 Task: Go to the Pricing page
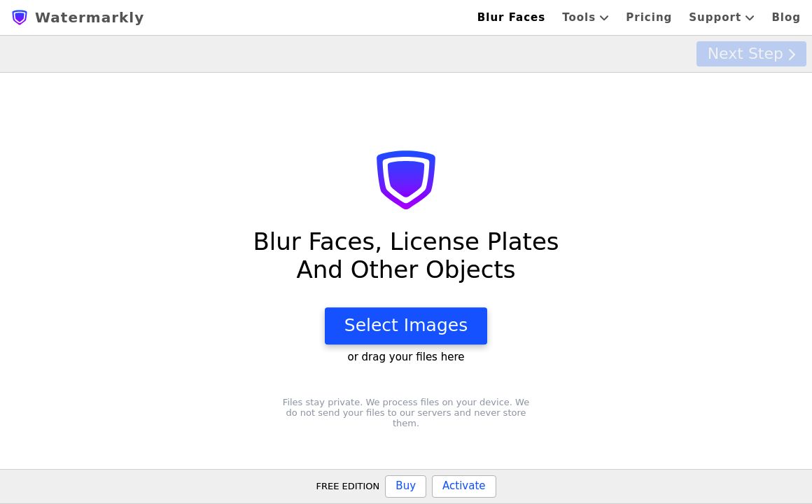pyautogui.click(x=649, y=17)
